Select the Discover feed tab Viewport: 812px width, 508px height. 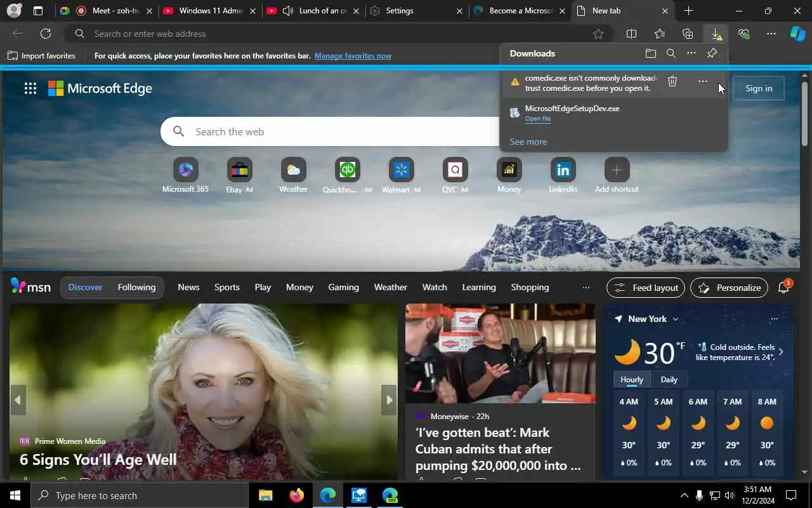(x=85, y=288)
